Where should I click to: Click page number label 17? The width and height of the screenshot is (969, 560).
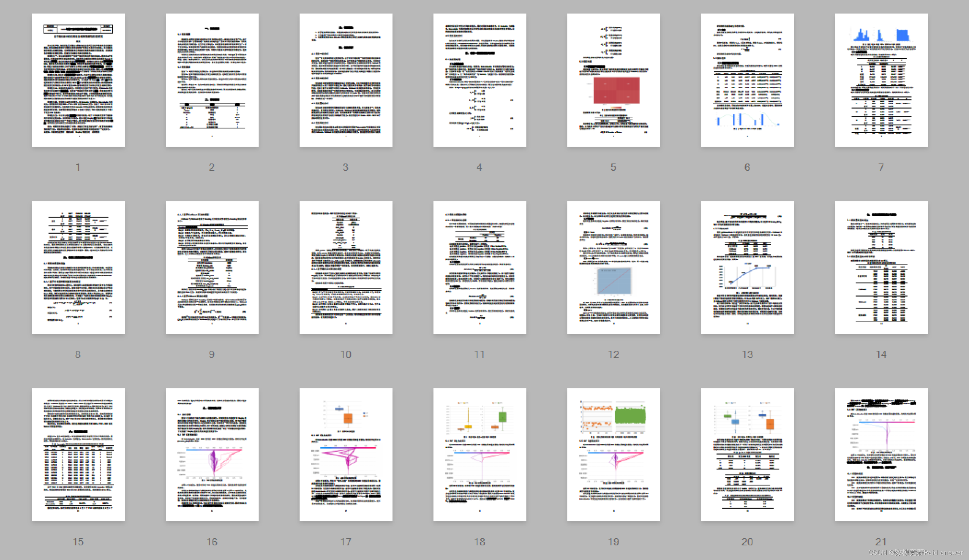tap(346, 542)
